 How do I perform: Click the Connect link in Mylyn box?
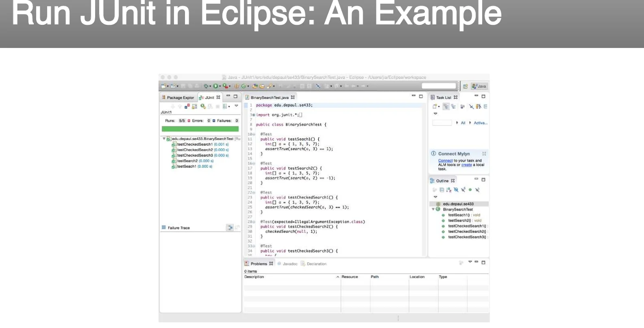coord(445,161)
